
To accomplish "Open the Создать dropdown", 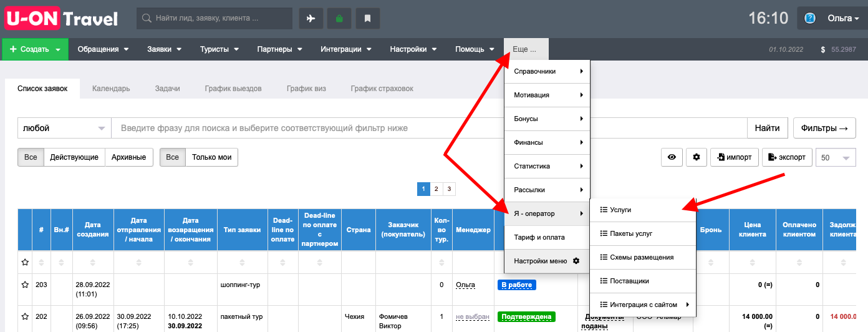I will tap(36, 49).
